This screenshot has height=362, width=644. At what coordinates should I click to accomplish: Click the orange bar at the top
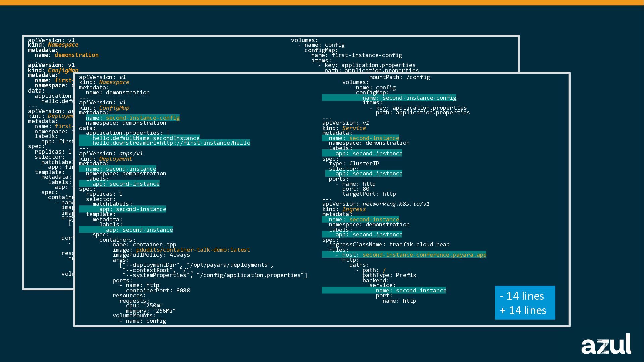(x=322, y=2)
